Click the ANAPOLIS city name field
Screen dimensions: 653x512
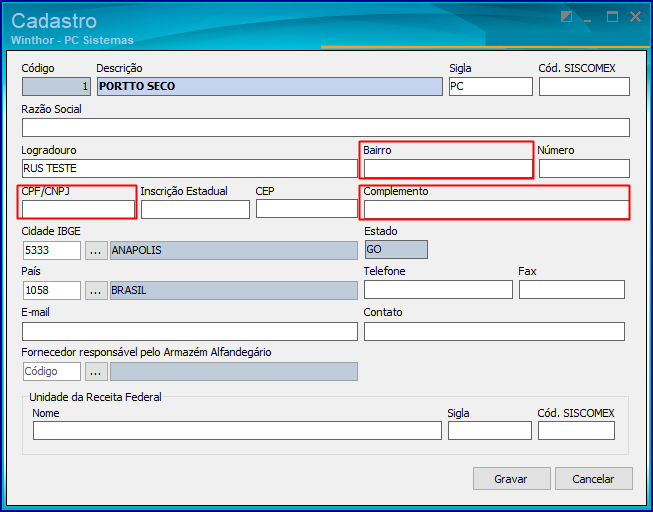coord(234,250)
